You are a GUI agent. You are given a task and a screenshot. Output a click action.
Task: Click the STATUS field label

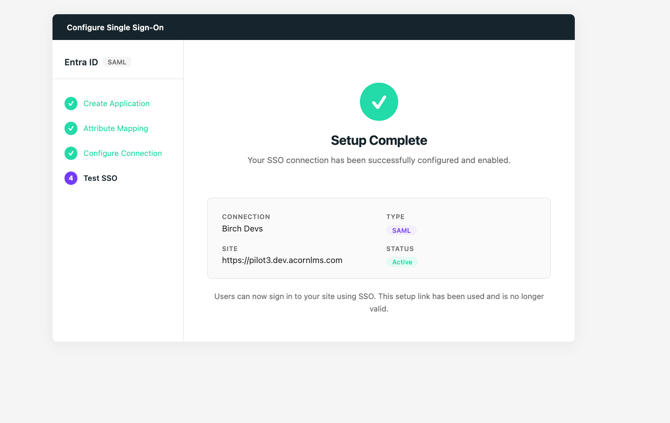coord(400,249)
